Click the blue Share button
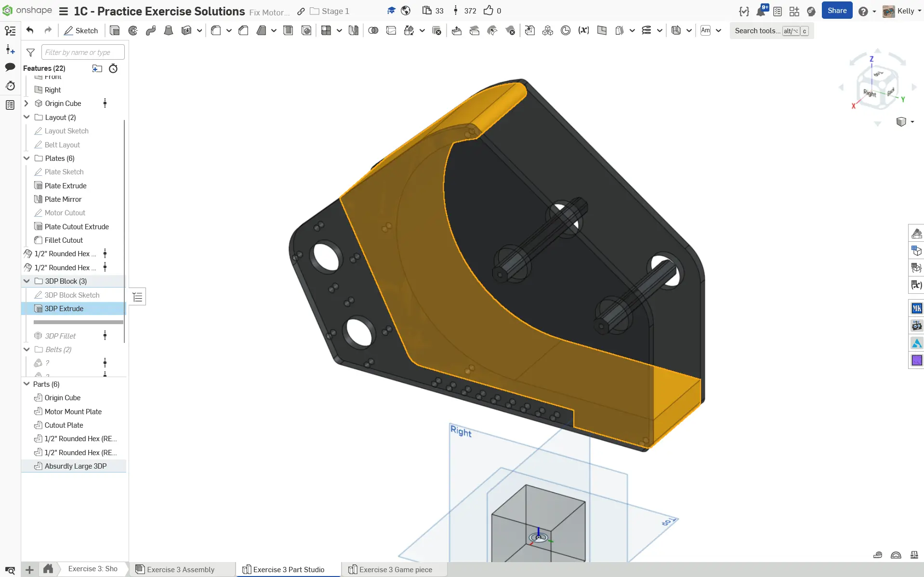This screenshot has height=577, width=924. pyautogui.click(x=837, y=11)
